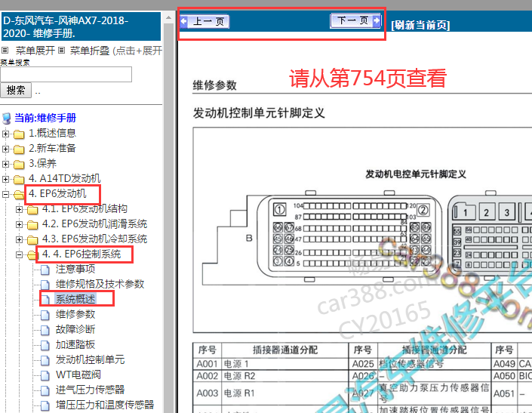This screenshot has width=532, height=413.
Task: Click page icon beside 进气压力传感器
Action: [45, 390]
